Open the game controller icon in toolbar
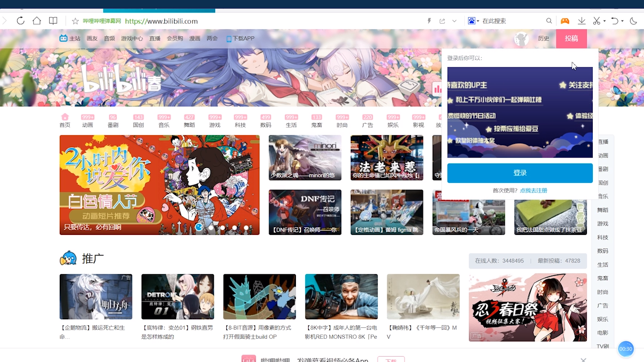Viewport: 644px width, 362px height. (565, 21)
